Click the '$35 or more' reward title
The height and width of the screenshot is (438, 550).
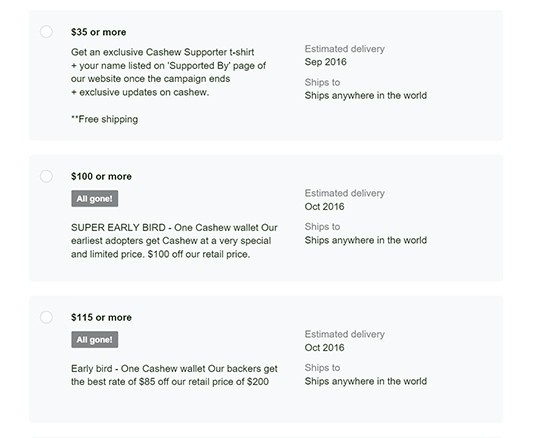click(x=99, y=32)
